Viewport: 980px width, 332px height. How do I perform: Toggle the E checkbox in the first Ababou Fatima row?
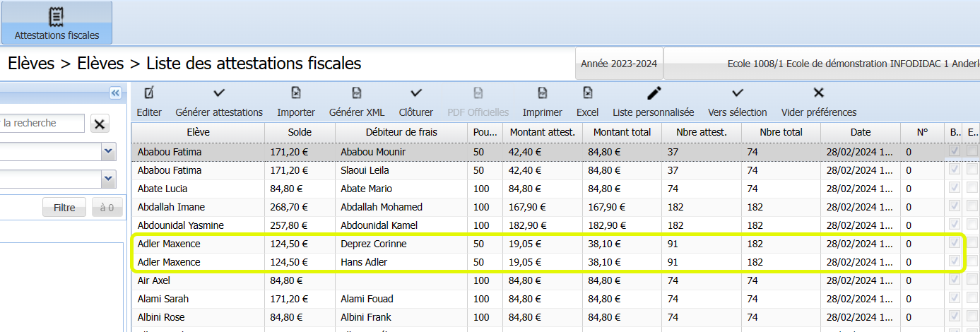click(972, 152)
